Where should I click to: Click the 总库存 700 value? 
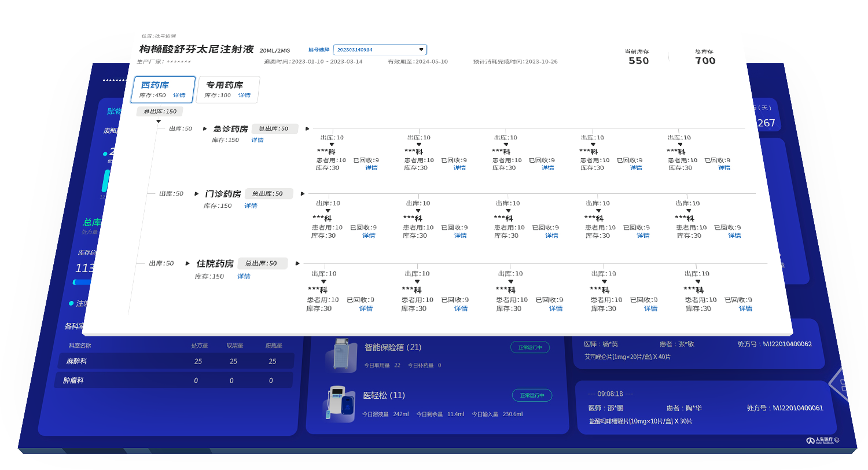[x=705, y=61]
